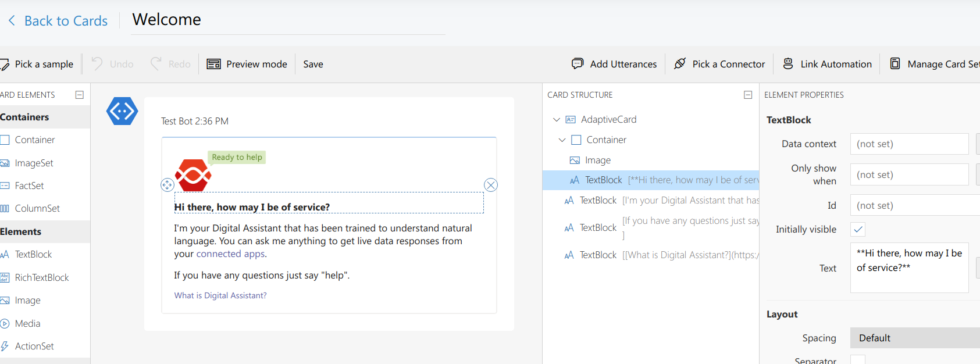The image size is (980, 364).
Task: Collapse the AdaptiveCard tree node
Action: click(x=557, y=120)
